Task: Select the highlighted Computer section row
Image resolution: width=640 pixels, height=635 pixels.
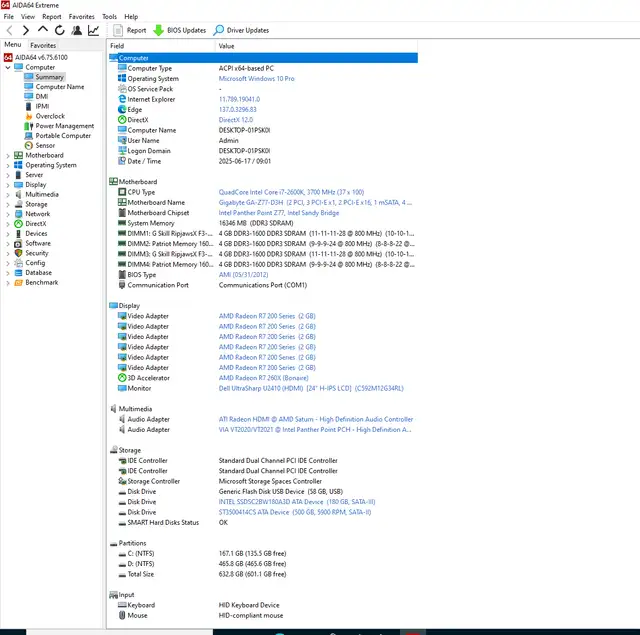Action: coord(263,58)
